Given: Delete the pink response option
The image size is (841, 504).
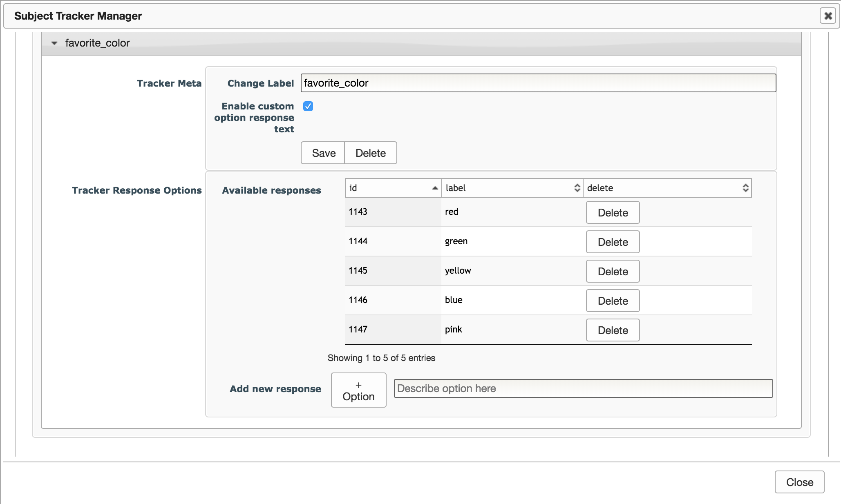Looking at the screenshot, I should 613,330.
